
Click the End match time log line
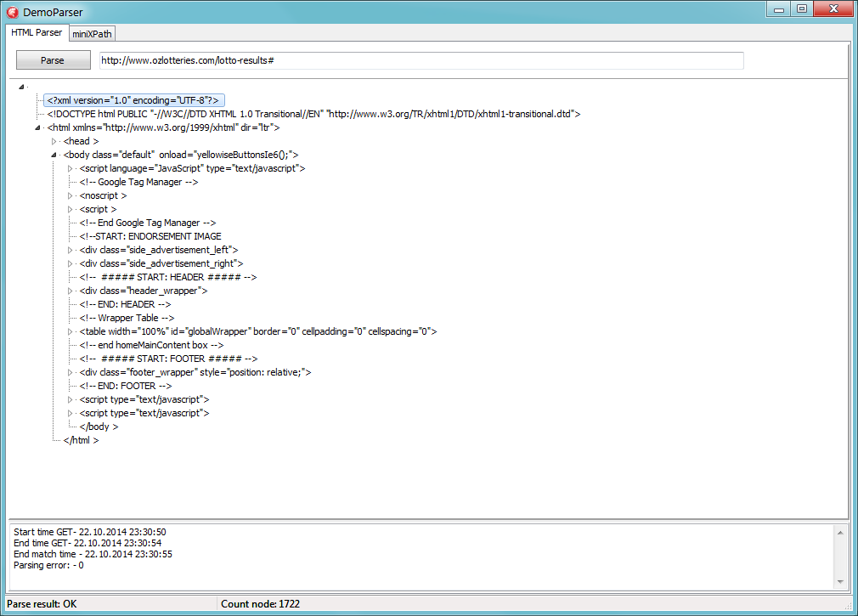click(93, 554)
